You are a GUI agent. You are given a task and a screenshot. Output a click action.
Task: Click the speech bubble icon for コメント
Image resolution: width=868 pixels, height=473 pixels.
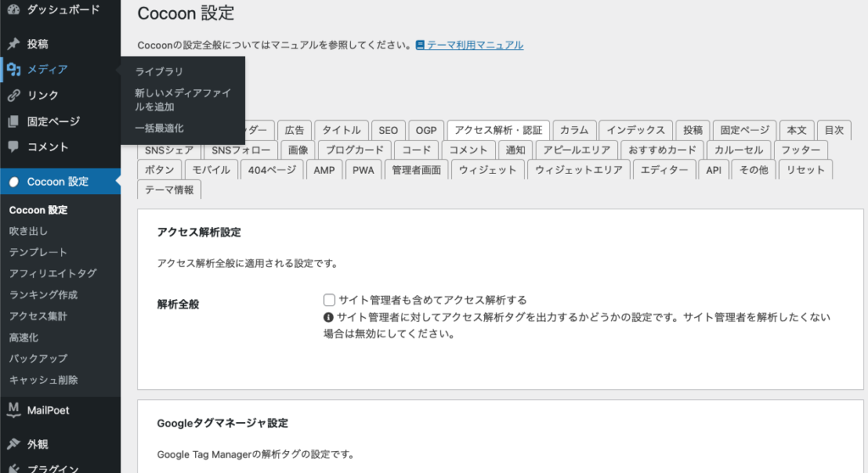(14, 147)
